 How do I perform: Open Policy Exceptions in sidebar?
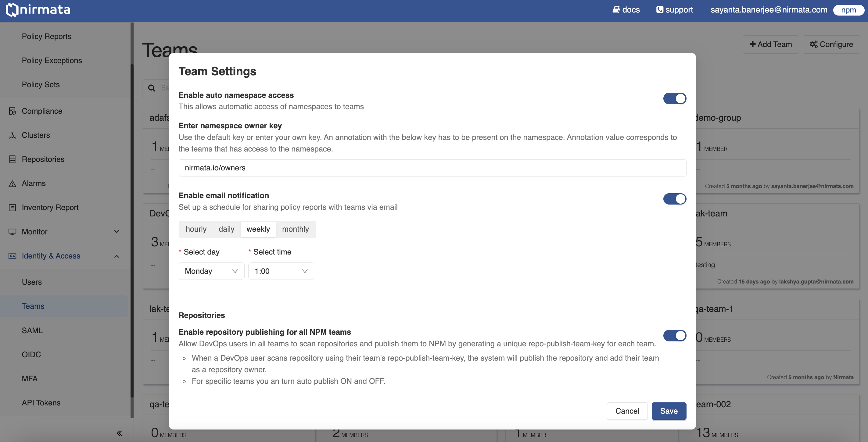pos(52,60)
